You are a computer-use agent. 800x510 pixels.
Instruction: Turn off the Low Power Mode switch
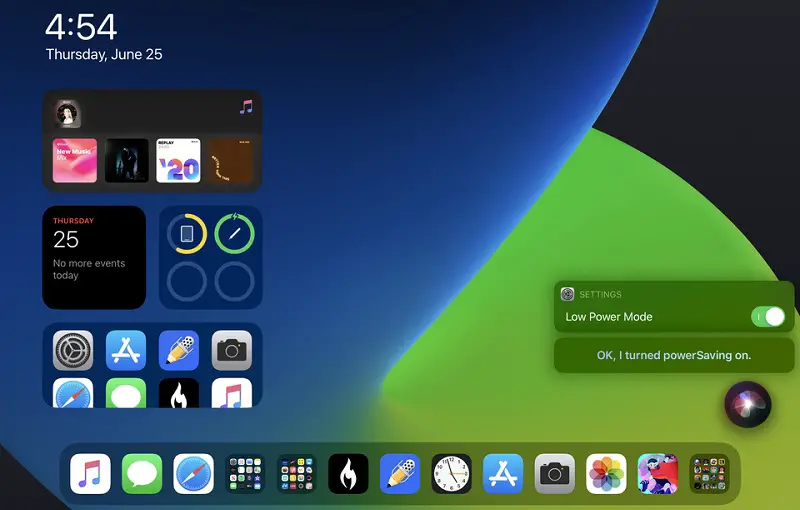tap(768, 317)
